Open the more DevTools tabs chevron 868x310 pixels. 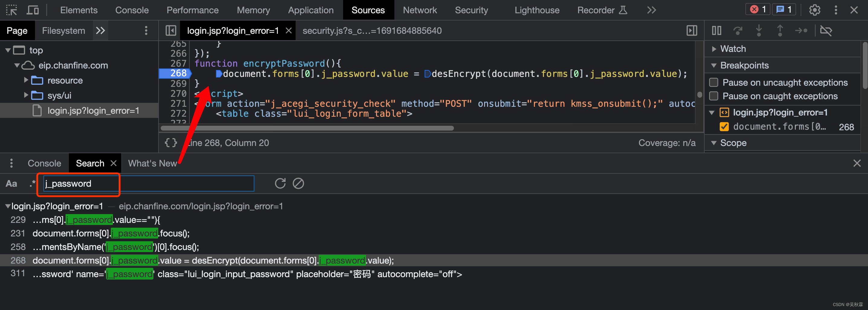click(x=651, y=10)
